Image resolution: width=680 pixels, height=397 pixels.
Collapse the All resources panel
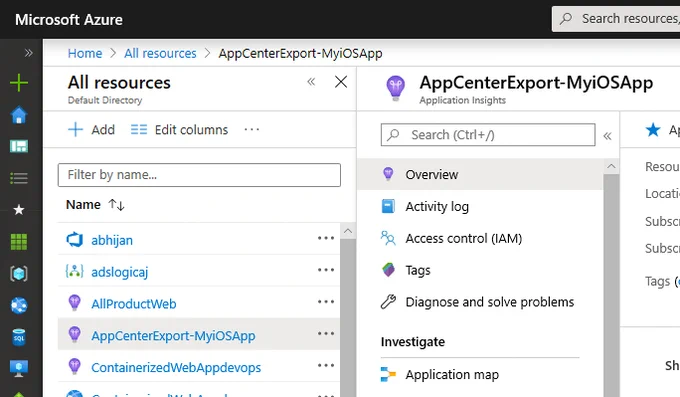[311, 82]
